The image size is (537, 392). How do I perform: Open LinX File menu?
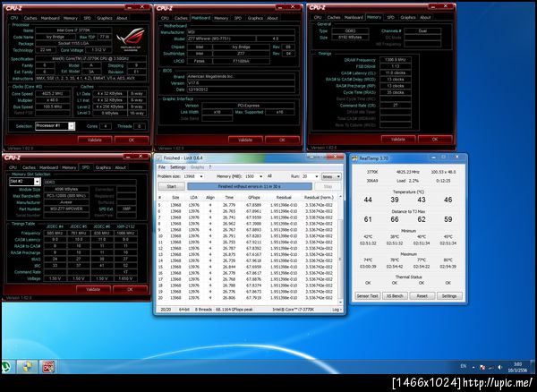[161, 167]
